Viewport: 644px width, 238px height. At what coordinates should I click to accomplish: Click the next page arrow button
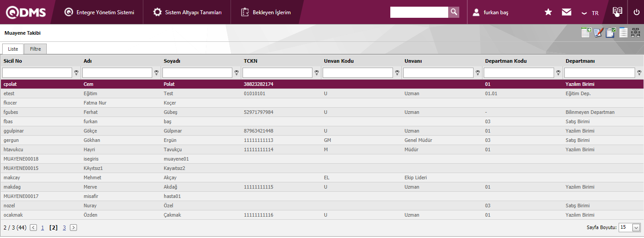click(x=73, y=227)
